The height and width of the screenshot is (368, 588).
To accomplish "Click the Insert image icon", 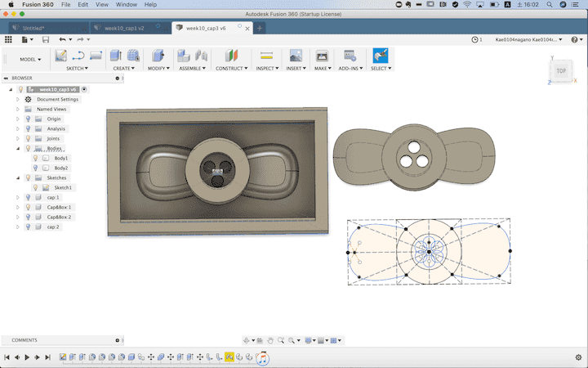I will coord(296,56).
